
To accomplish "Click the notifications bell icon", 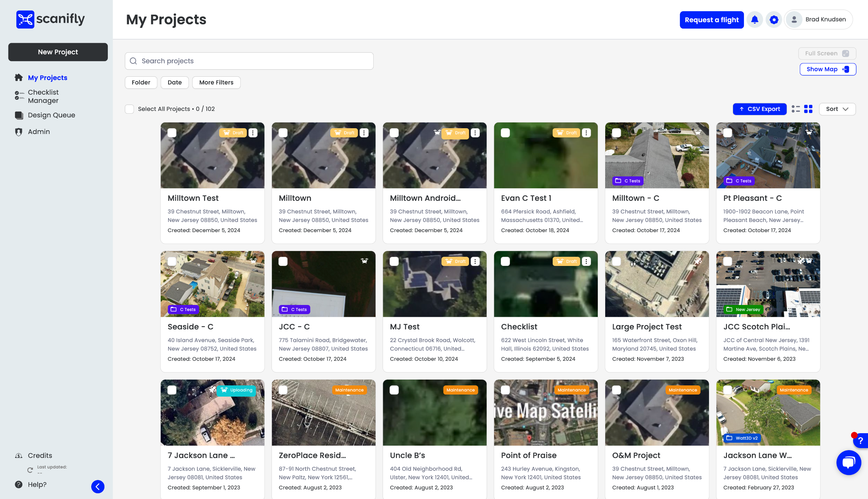I will [x=755, y=20].
